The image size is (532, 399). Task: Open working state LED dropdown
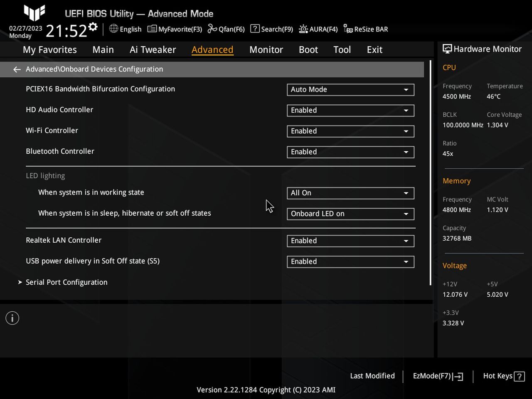pos(350,193)
